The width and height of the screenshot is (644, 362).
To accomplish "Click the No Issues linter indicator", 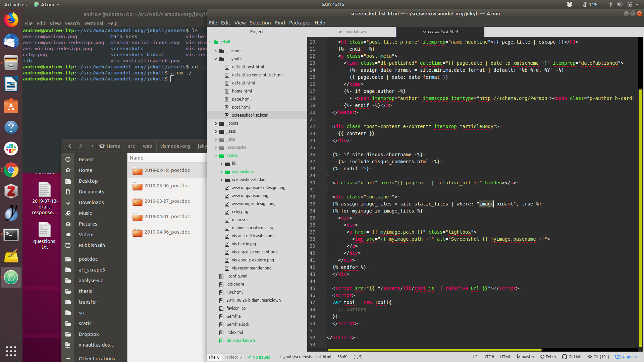I will coord(259,357).
